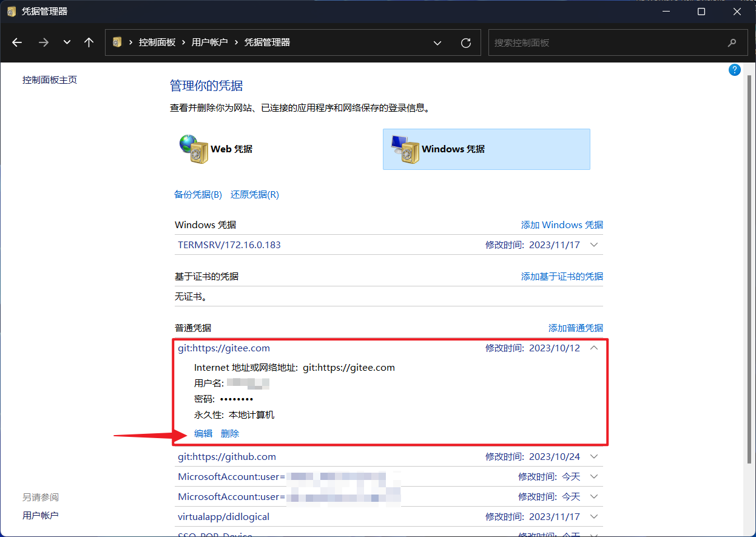Click 还原凭据(R) link

pyautogui.click(x=255, y=195)
